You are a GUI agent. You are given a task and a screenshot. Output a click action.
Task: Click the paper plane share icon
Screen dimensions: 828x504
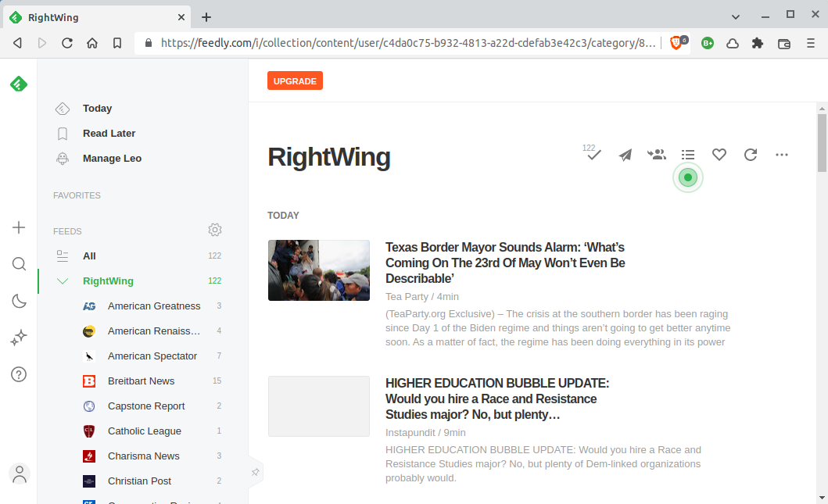point(625,155)
